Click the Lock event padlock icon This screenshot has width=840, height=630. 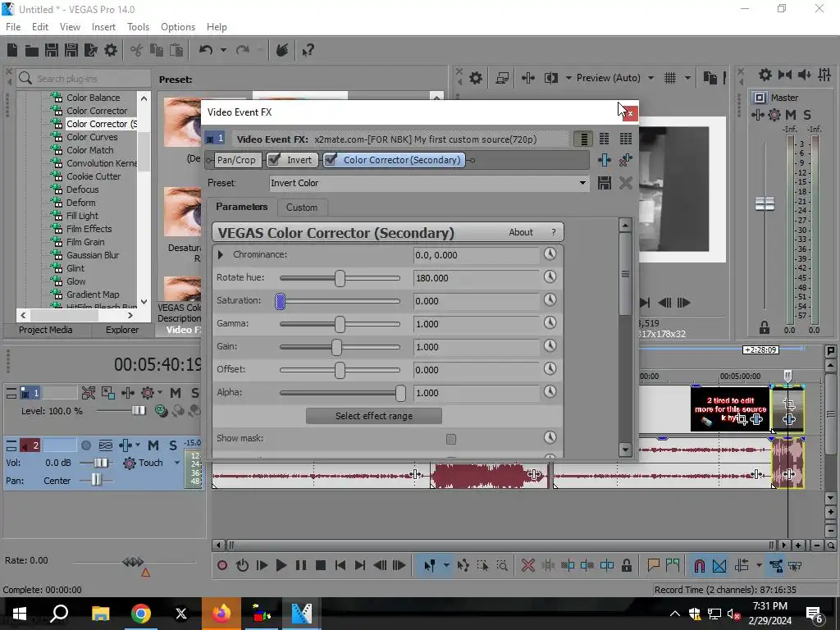(626, 565)
